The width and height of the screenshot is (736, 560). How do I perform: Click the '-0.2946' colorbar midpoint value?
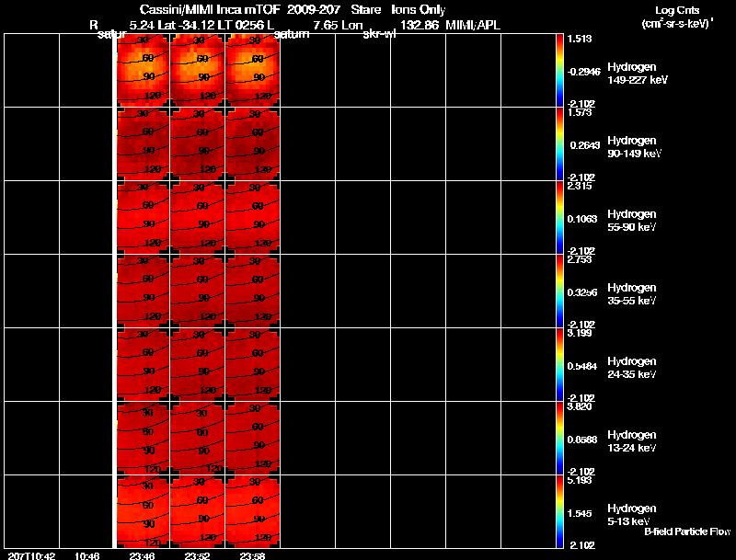click(x=584, y=72)
